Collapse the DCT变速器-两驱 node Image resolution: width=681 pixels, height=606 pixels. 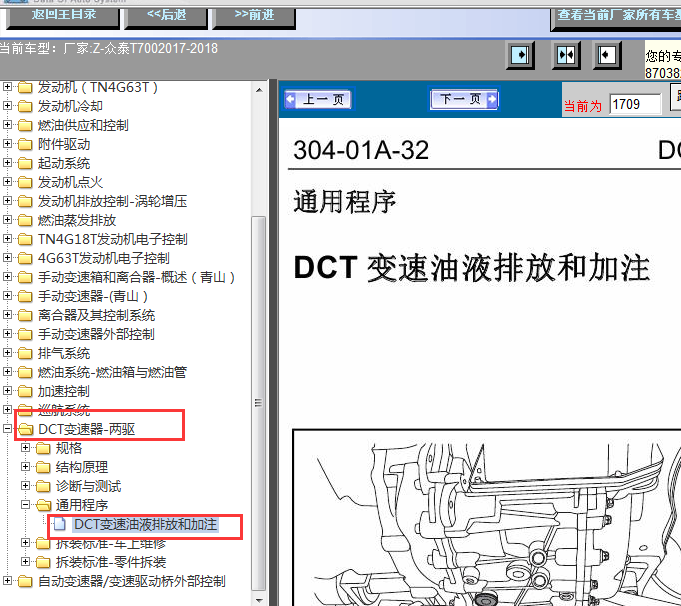7,429
